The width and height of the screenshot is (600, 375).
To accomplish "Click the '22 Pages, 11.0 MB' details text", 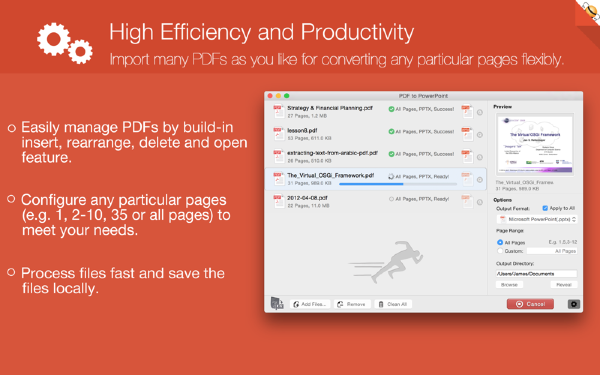I will 308,206.
